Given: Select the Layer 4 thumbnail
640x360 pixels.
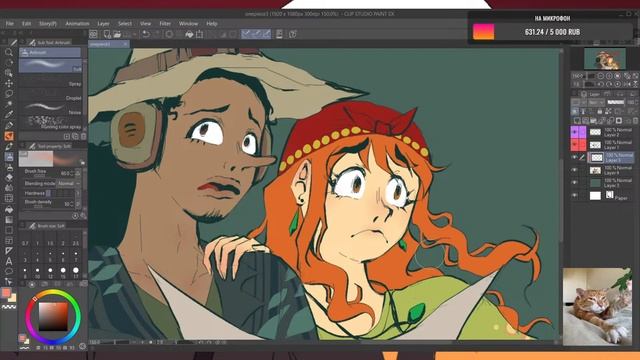Looking at the screenshot, I should tap(596, 170).
